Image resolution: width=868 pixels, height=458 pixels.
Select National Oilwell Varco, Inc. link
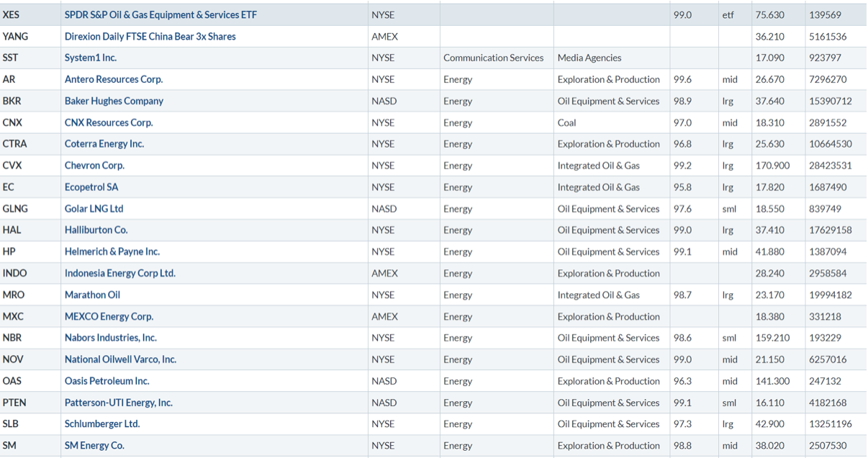(120, 359)
